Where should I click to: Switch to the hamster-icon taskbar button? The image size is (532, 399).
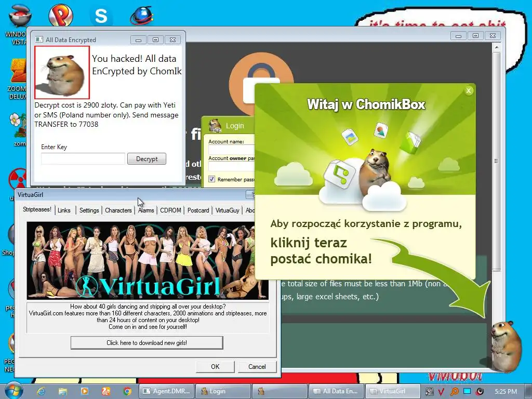coord(280,391)
